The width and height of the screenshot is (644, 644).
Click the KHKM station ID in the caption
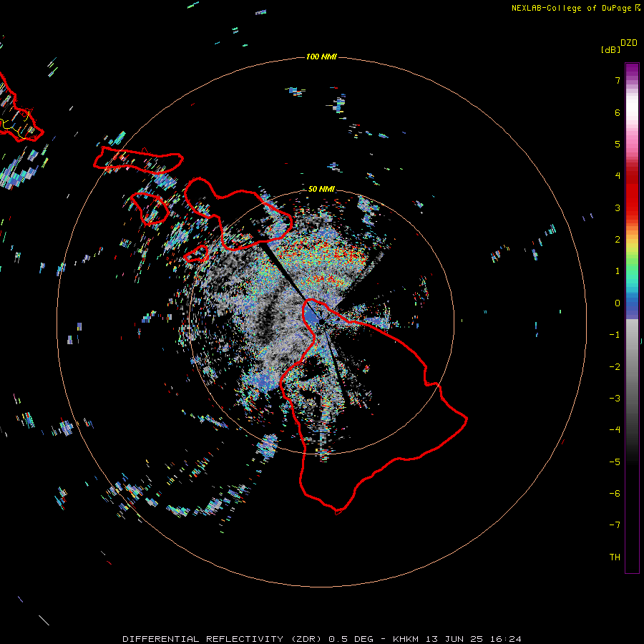click(x=406, y=639)
